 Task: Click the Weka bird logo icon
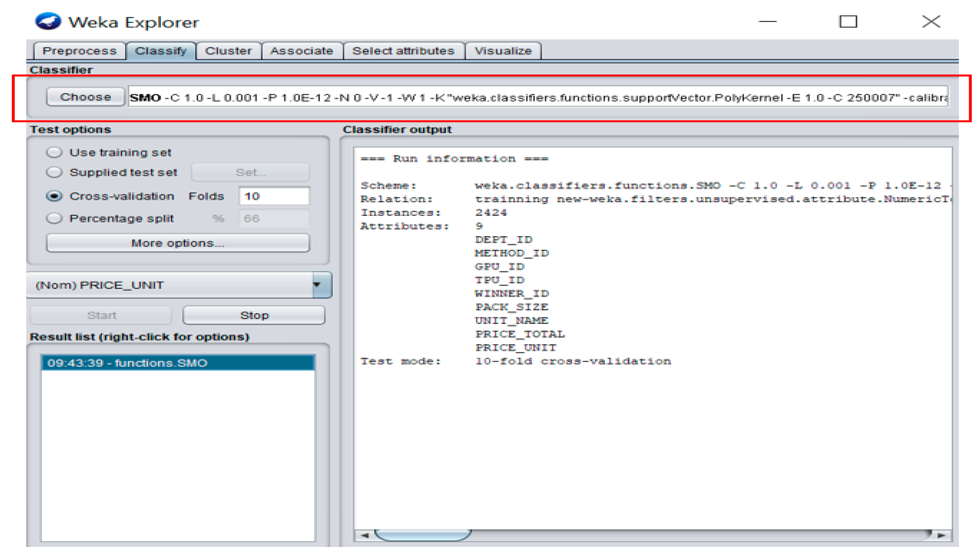click(x=48, y=21)
